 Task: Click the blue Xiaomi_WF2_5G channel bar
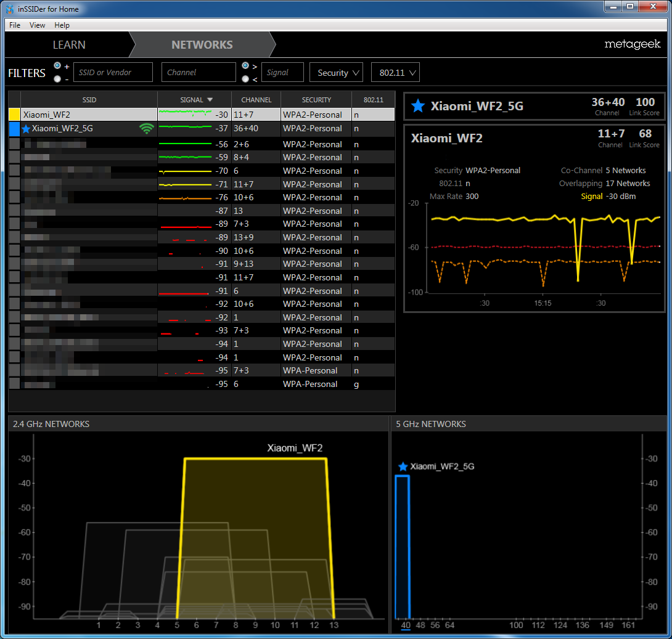(403, 547)
